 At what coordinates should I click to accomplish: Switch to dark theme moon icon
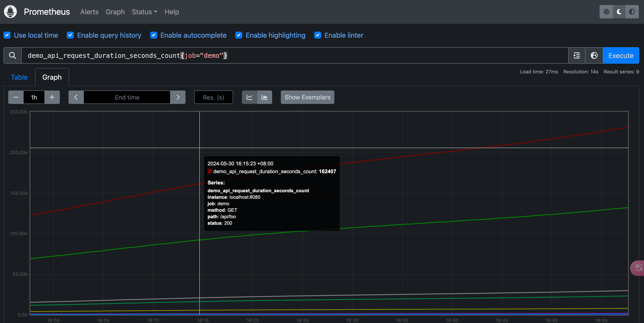[619, 12]
